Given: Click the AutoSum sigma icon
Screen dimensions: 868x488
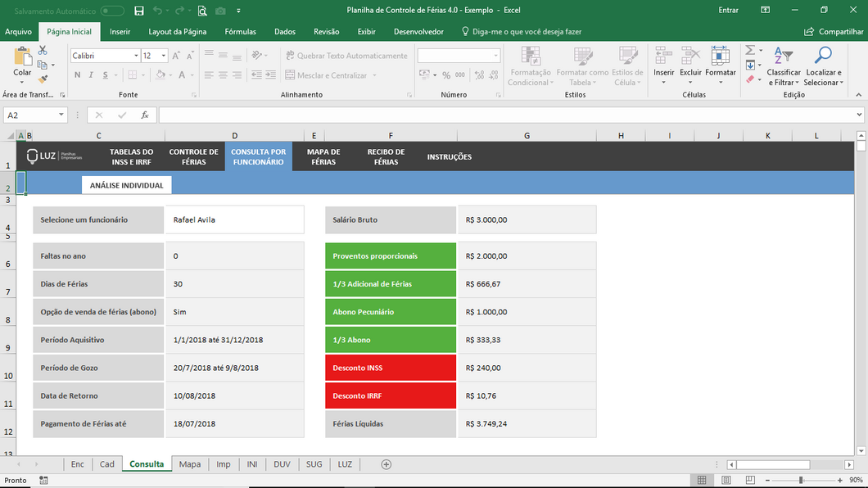Looking at the screenshot, I should click(750, 50).
